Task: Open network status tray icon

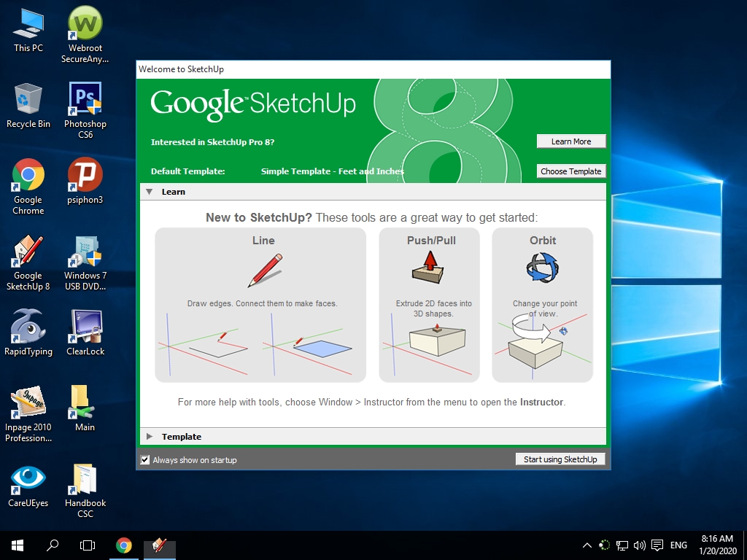Action: [x=622, y=545]
